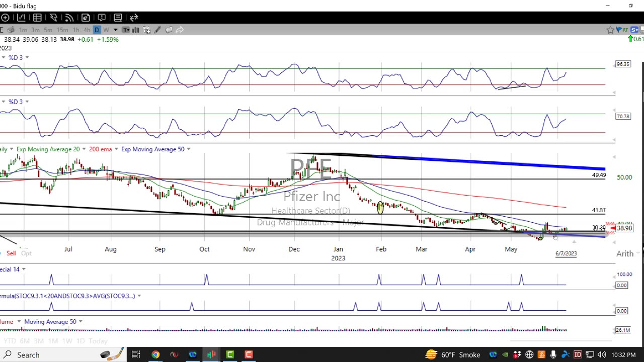Click the 49.49 price level label

coord(599,175)
